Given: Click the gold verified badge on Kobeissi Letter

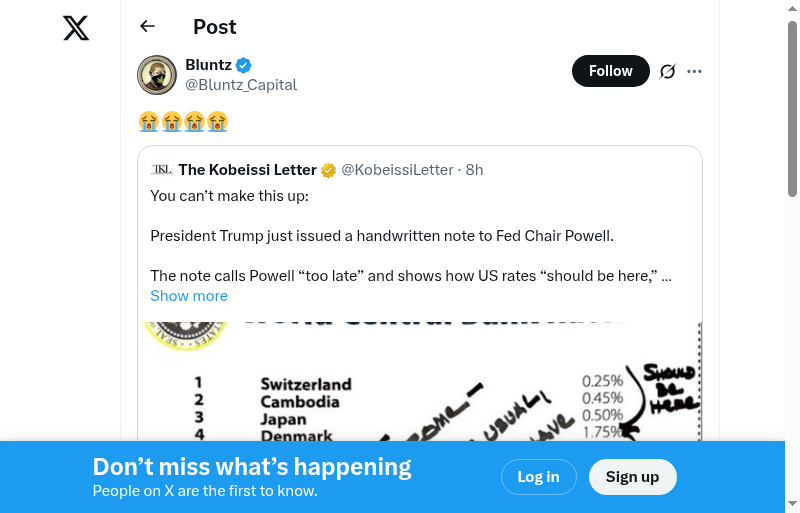Looking at the screenshot, I should point(328,170).
